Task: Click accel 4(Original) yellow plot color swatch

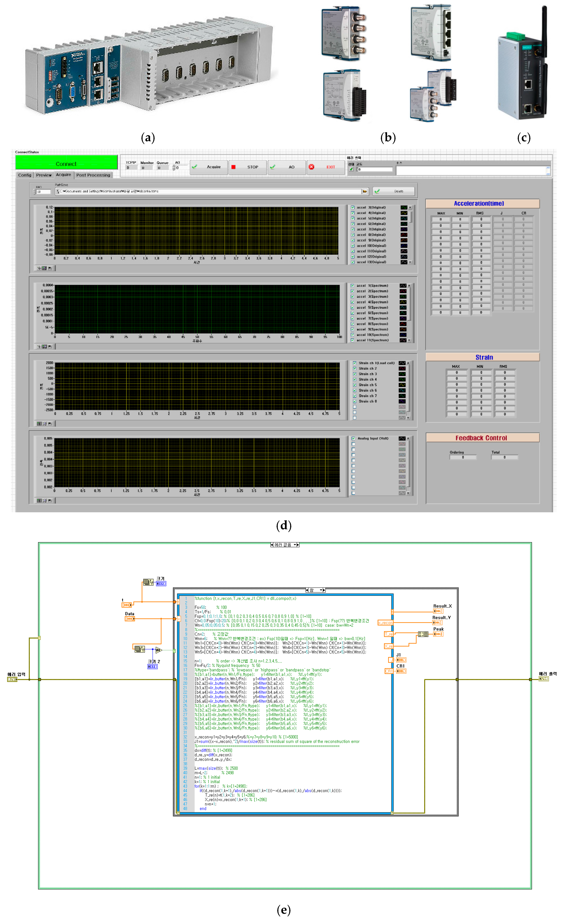Action: (x=403, y=213)
